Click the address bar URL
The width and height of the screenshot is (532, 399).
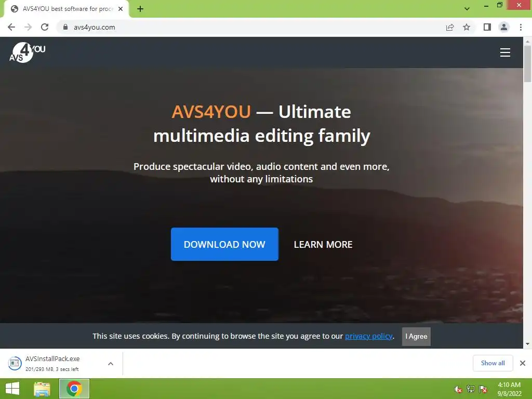[95, 27]
